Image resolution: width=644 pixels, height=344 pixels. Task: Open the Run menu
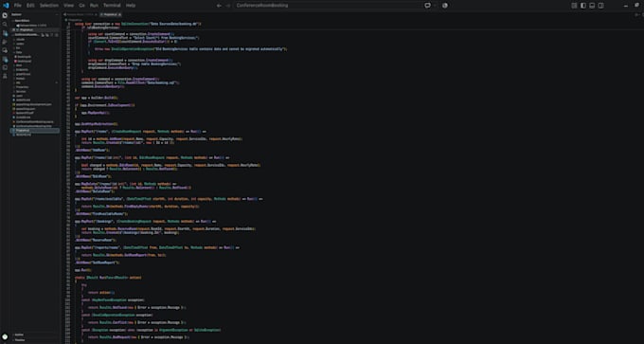94,6
